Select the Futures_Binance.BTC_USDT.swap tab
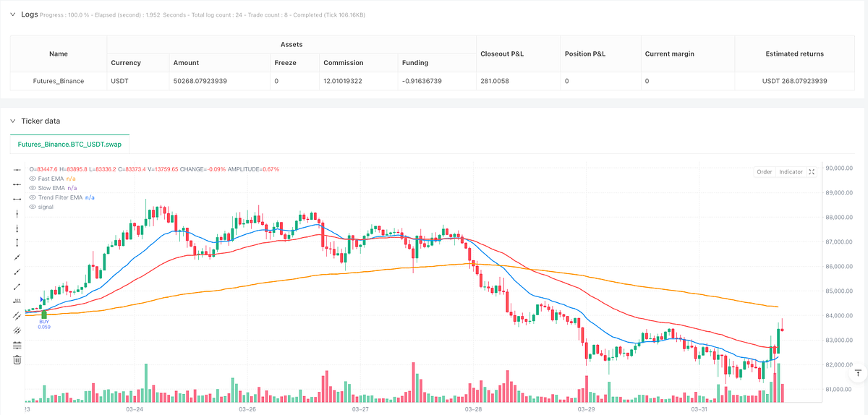The image size is (868, 415). (69, 145)
